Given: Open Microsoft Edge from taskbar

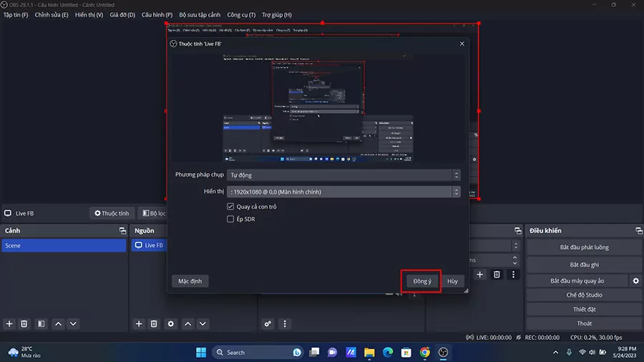Looking at the screenshot, I should coord(388,352).
